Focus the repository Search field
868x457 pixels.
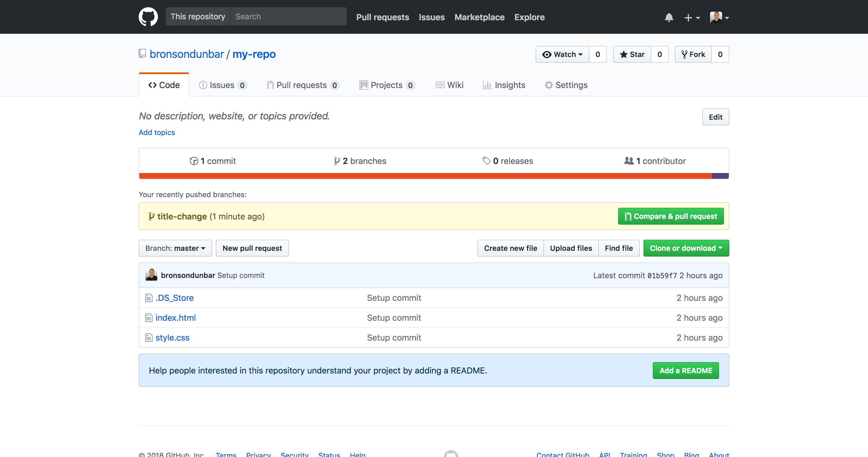click(x=288, y=17)
